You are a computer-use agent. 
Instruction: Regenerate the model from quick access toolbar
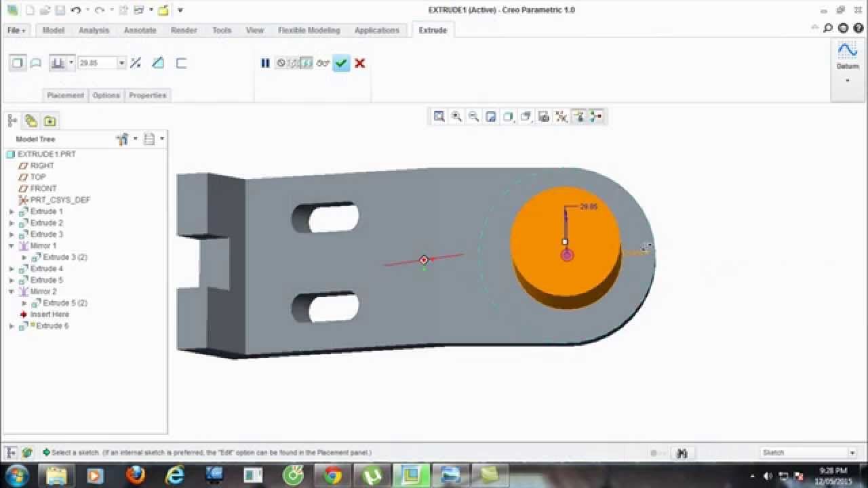coord(122,10)
